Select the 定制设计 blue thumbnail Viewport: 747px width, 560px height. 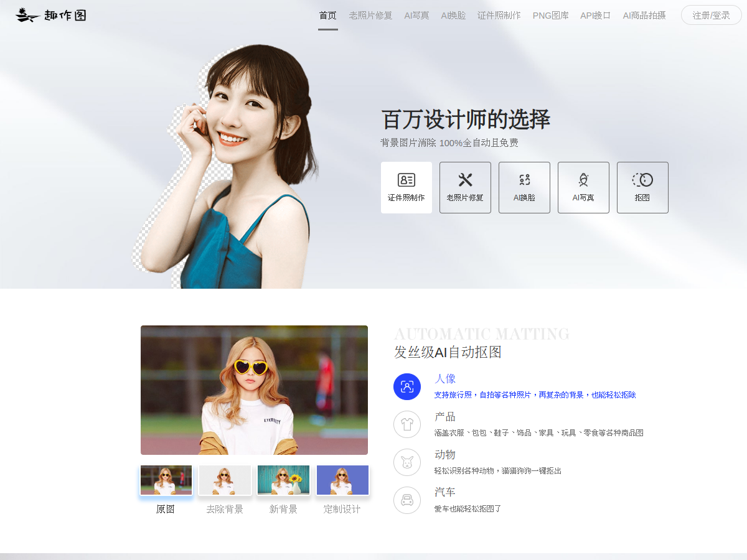(342, 480)
